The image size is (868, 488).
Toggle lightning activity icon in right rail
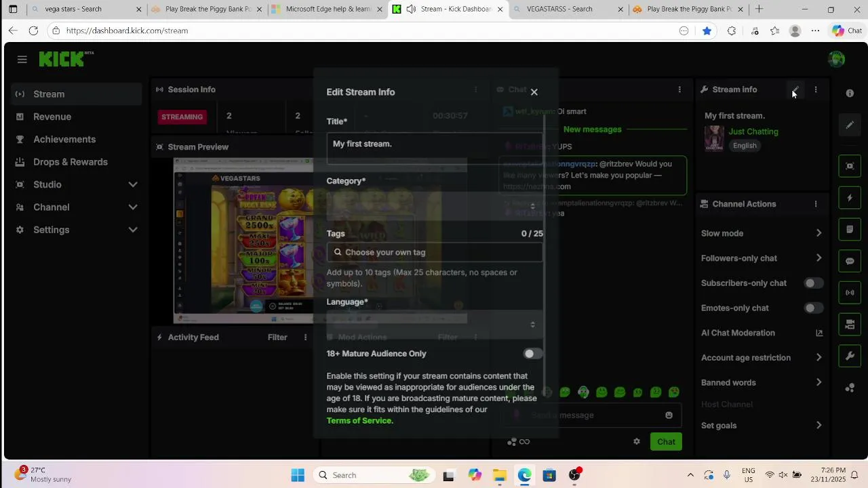pyautogui.click(x=850, y=198)
